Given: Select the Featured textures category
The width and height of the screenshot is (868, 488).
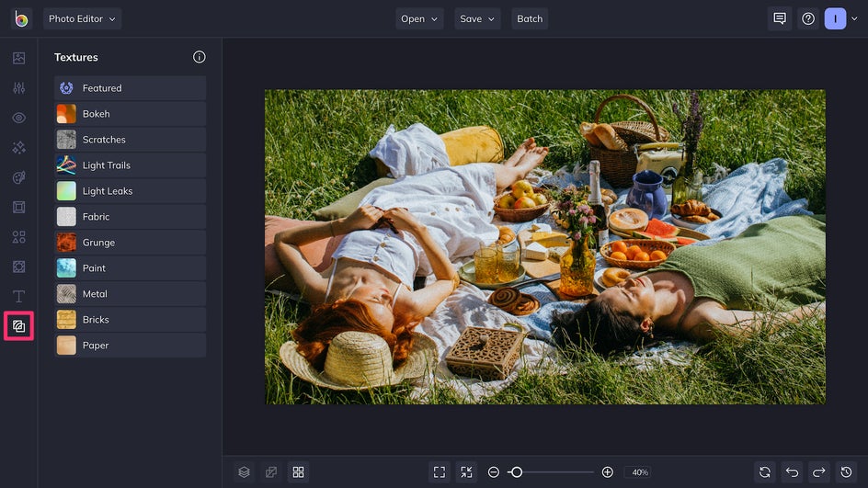Looking at the screenshot, I should (130, 88).
